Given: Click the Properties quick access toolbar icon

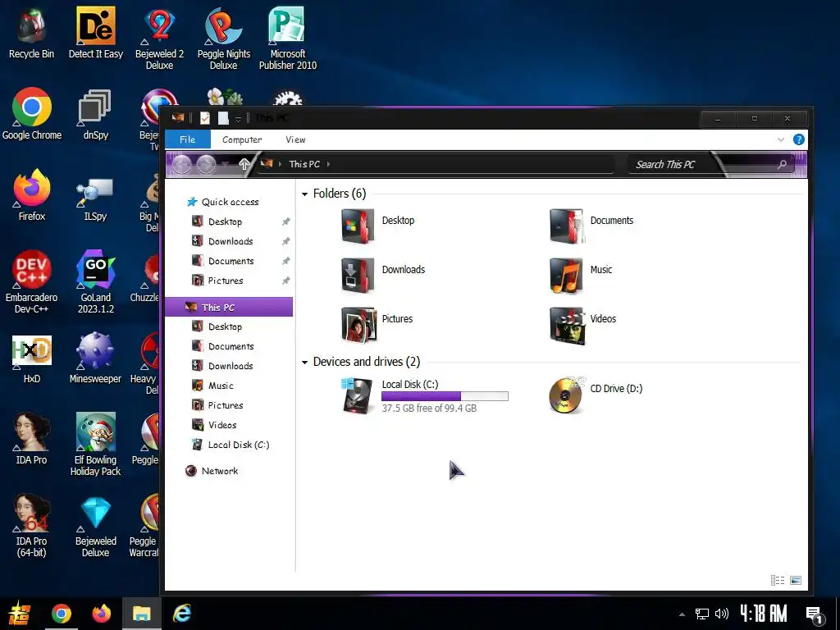Looking at the screenshot, I should [x=204, y=118].
